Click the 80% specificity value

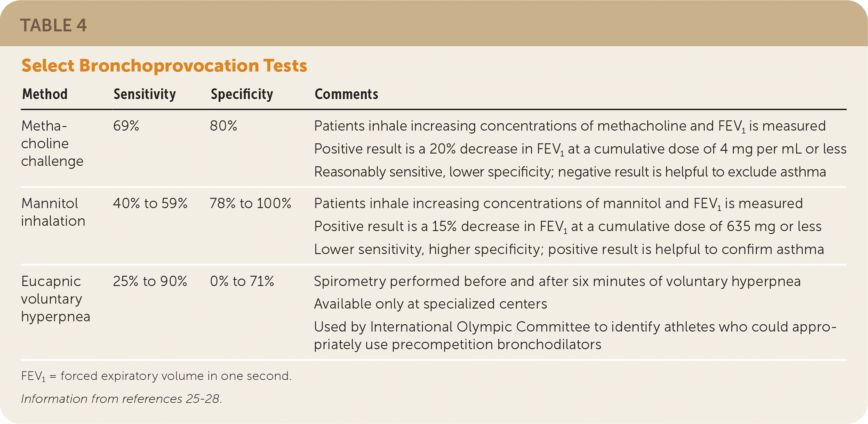[224, 126]
